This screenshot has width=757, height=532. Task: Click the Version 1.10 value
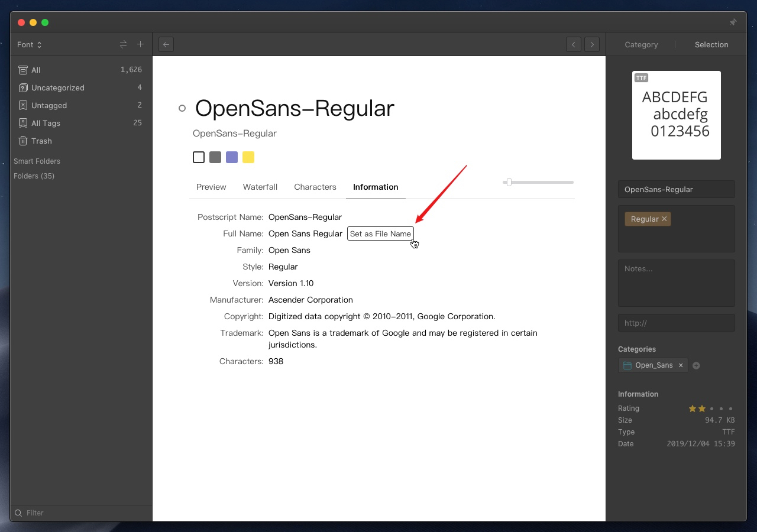click(x=291, y=283)
